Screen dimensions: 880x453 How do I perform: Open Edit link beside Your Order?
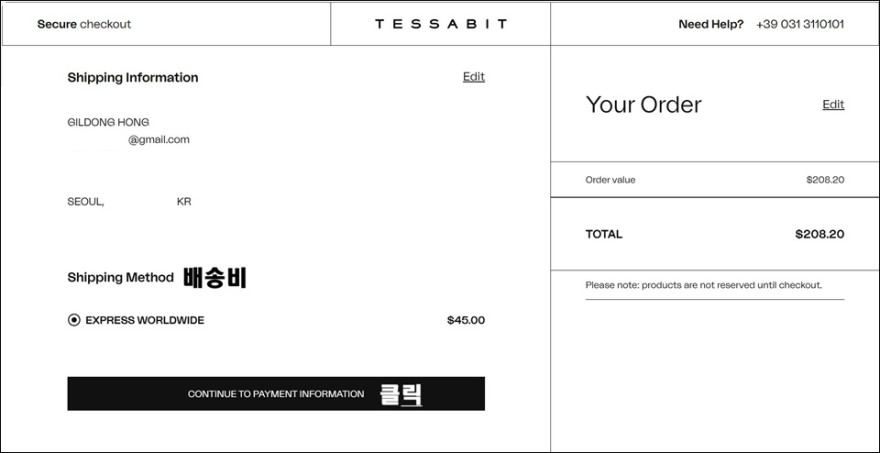[x=833, y=104]
